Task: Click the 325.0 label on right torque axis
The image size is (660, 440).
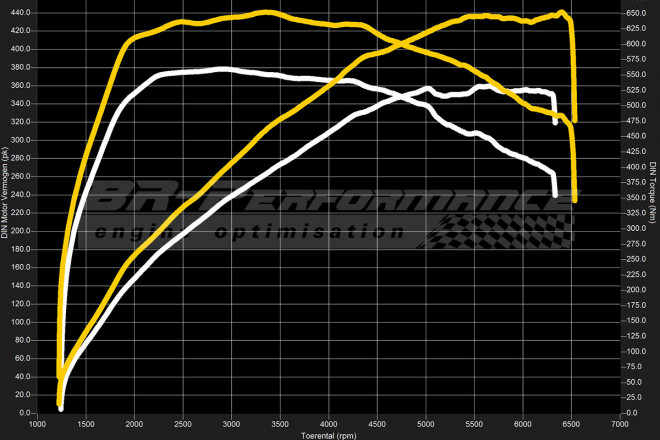Action: 636,213
